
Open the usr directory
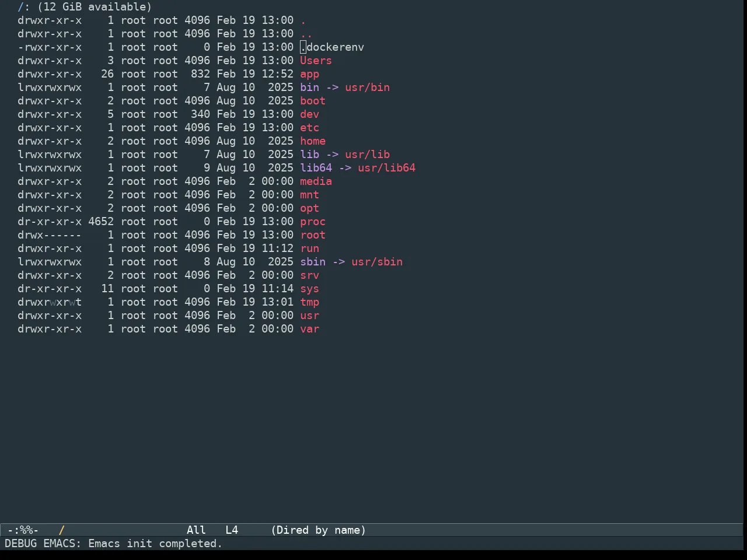pos(309,316)
